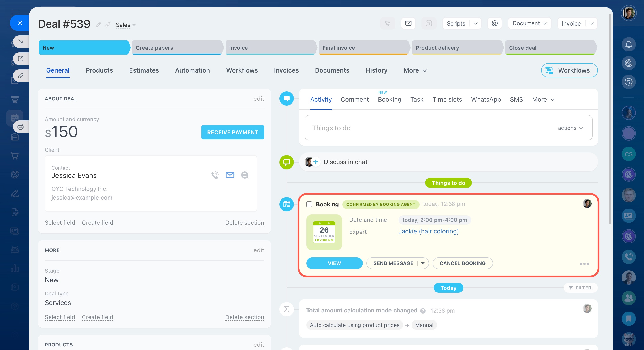
Task: Move deal to Final invoice stage
Action: 363,47
